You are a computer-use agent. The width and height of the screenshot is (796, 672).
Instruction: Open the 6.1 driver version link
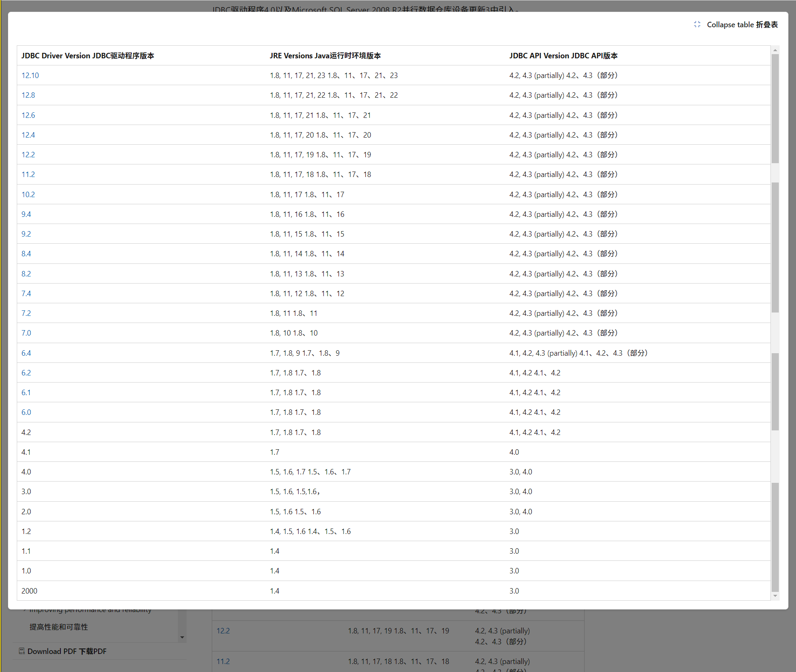click(x=26, y=393)
